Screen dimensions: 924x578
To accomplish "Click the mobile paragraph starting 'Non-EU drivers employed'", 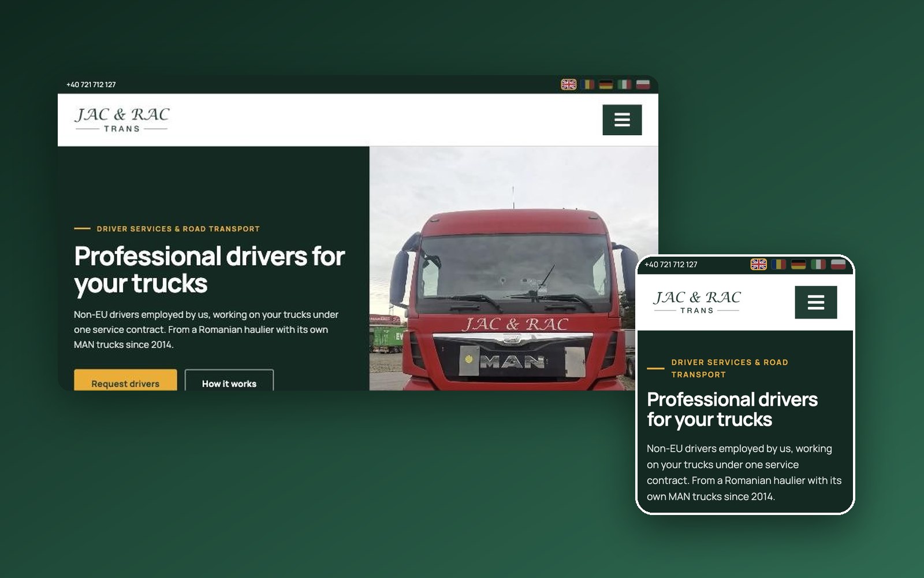I will point(744,472).
